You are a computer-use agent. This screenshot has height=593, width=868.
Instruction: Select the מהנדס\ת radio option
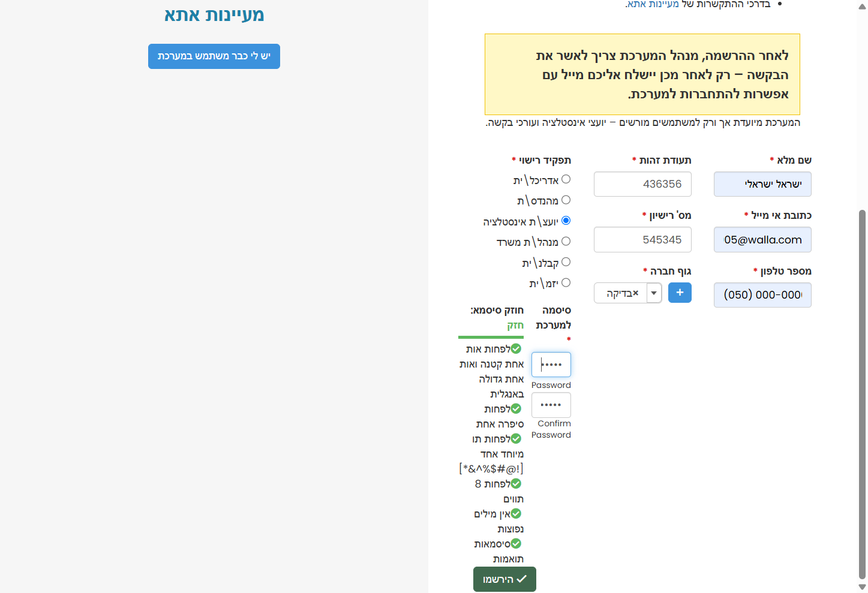pyautogui.click(x=566, y=200)
